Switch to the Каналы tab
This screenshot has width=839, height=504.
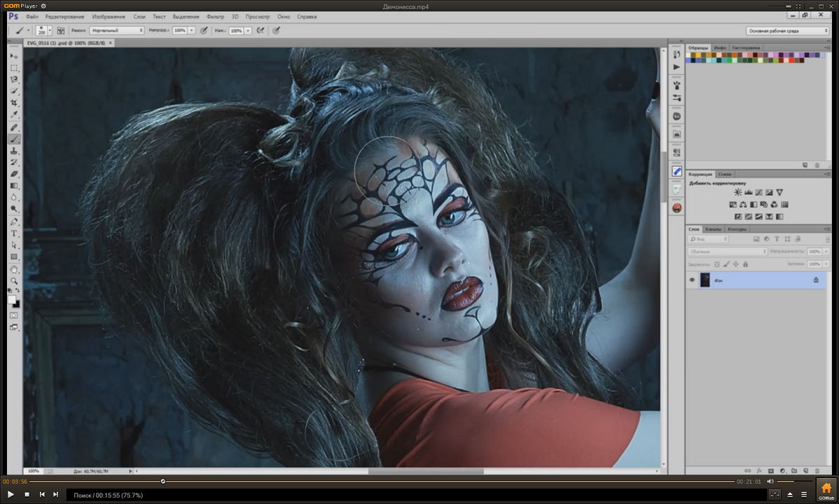pyautogui.click(x=713, y=229)
